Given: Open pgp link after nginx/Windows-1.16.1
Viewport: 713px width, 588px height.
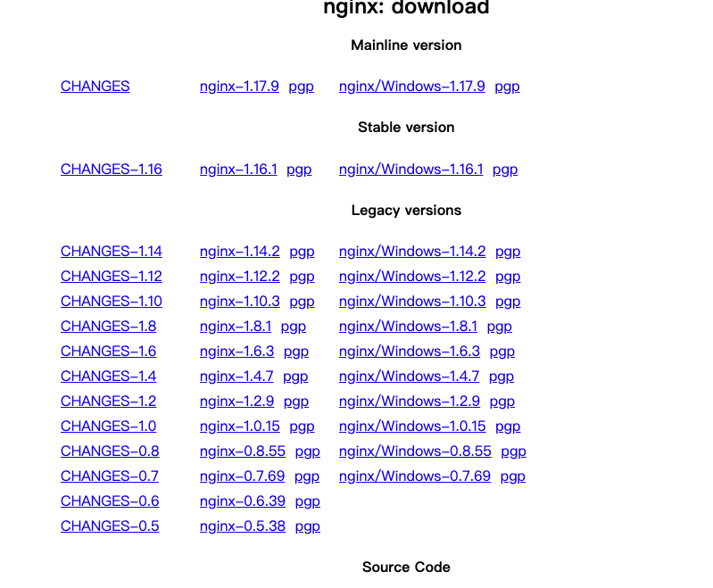Looking at the screenshot, I should coord(505,170).
